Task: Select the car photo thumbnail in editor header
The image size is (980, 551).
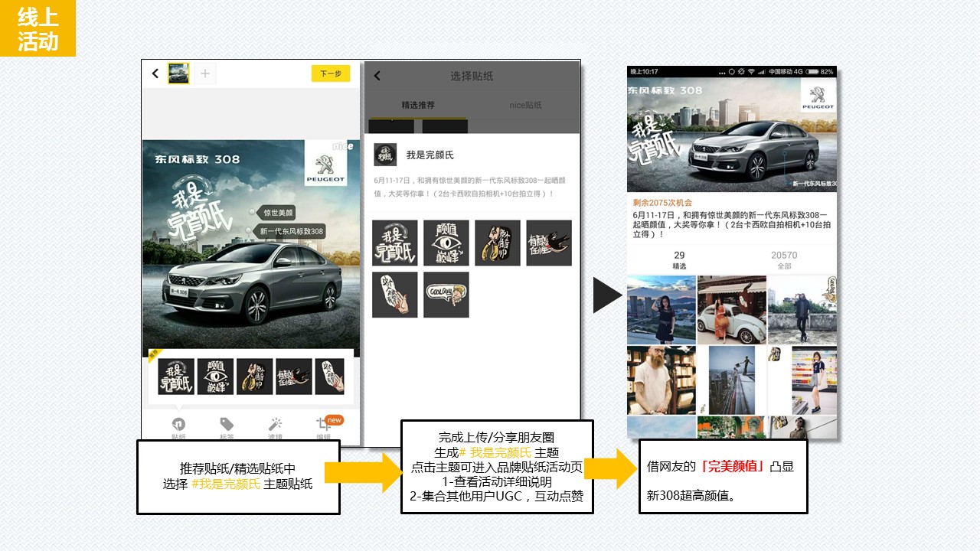Action: point(178,73)
